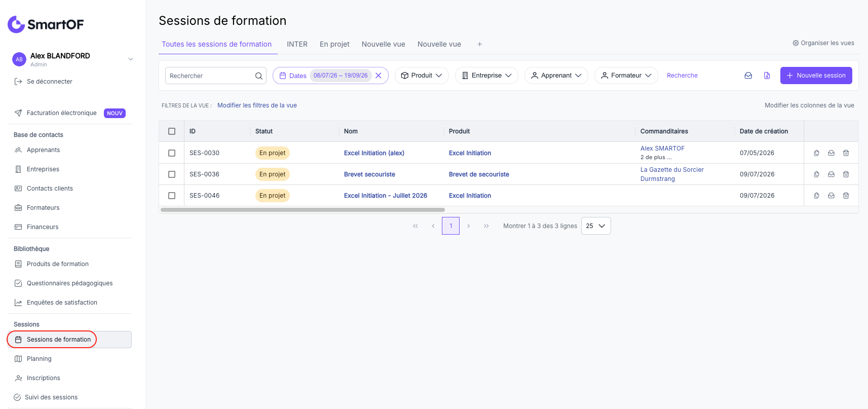This screenshot has width=868, height=409.
Task: Open Brevet de secouriste product link
Action: [479, 174]
